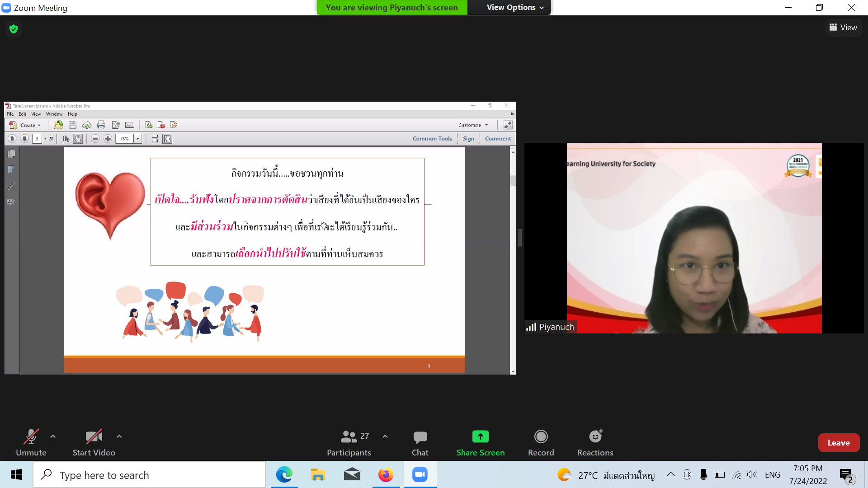Open the taskbar notification center
Image resolution: width=868 pixels, height=488 pixels.
click(x=846, y=475)
